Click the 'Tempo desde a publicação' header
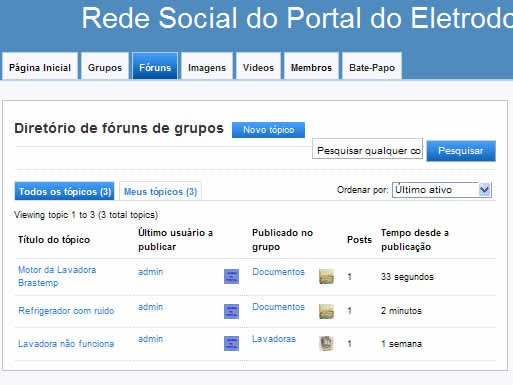513x385 pixels. click(x=415, y=240)
